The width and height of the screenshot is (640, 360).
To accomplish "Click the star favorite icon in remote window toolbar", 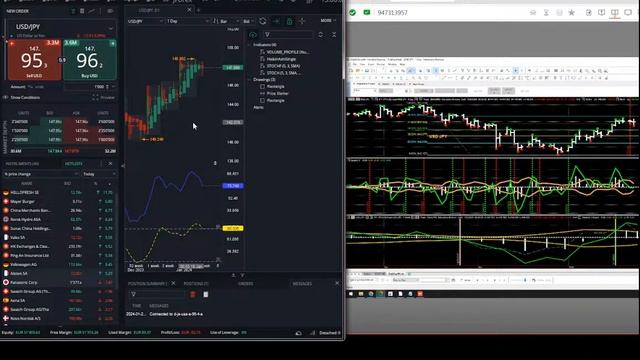I will [x=571, y=13].
